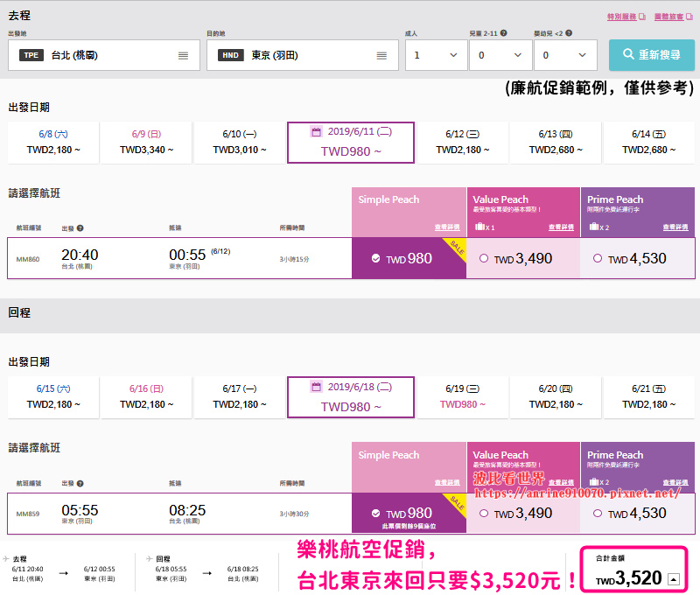Switch the return date to 6/16 (日)

pos(146,397)
